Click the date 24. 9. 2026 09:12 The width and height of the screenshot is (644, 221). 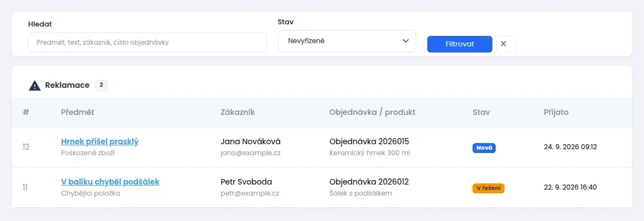(x=570, y=147)
